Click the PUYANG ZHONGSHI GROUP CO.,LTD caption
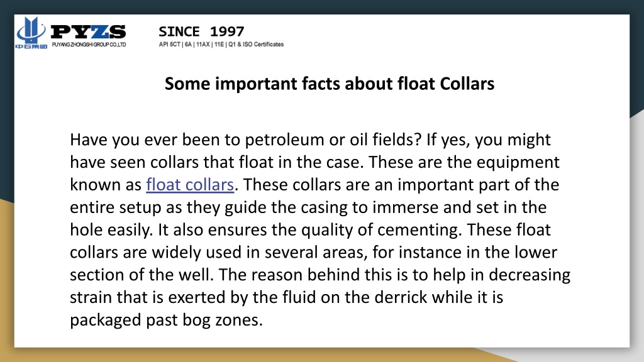 click(x=89, y=45)
